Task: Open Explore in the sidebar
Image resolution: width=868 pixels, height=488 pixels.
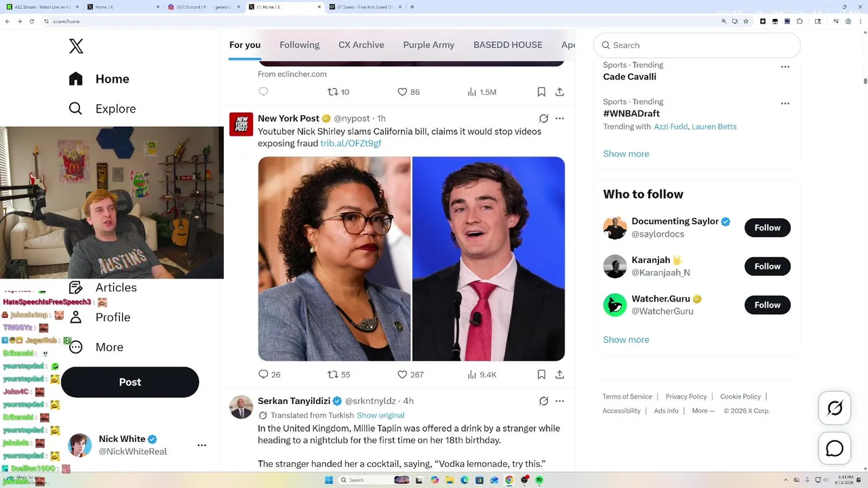Action: click(x=102, y=108)
